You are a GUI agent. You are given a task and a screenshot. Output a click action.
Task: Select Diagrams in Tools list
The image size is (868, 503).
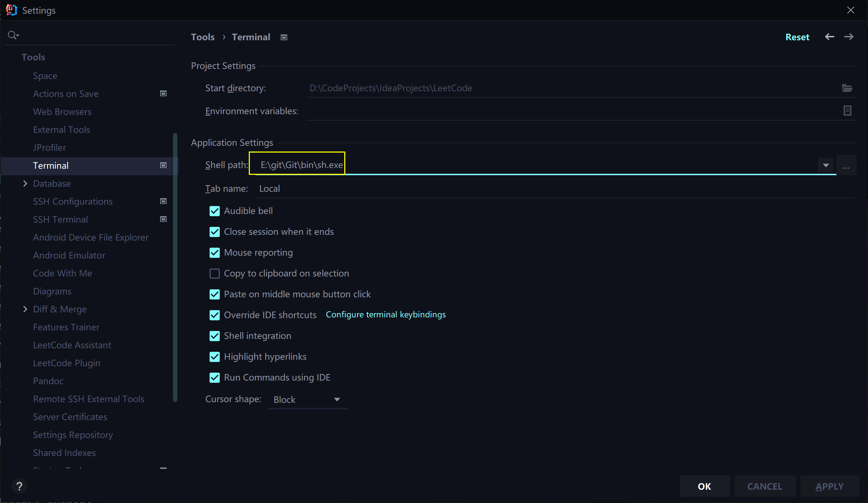point(52,291)
